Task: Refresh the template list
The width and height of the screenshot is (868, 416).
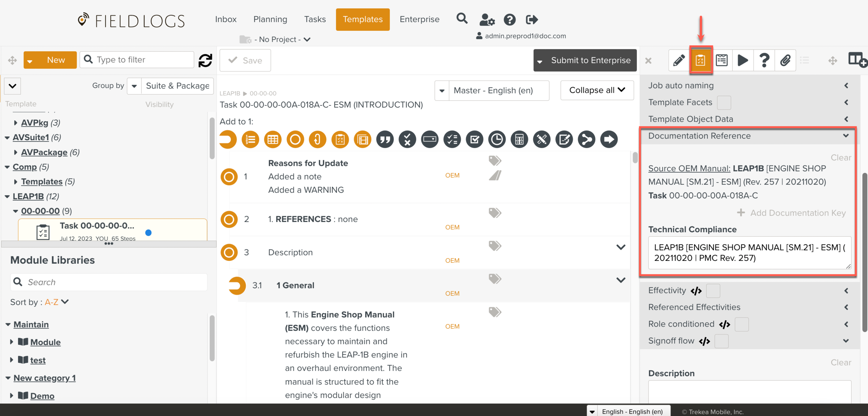Action: 205,60
